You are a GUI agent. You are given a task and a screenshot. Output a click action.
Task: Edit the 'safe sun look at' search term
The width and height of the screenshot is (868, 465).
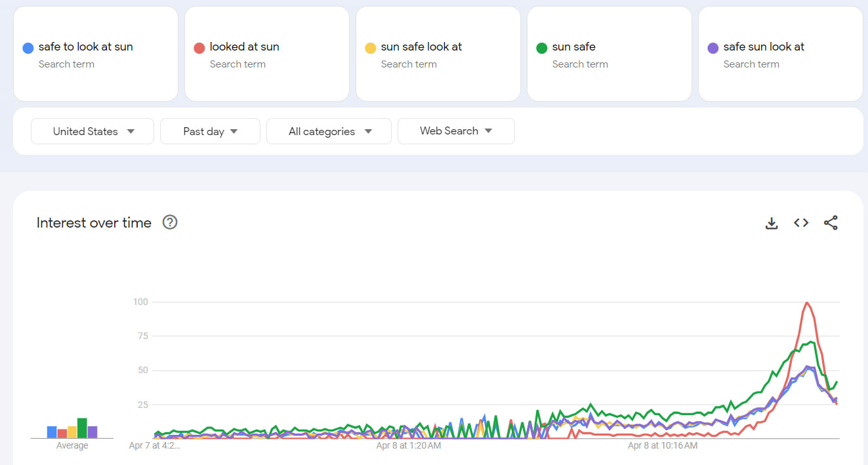point(764,47)
